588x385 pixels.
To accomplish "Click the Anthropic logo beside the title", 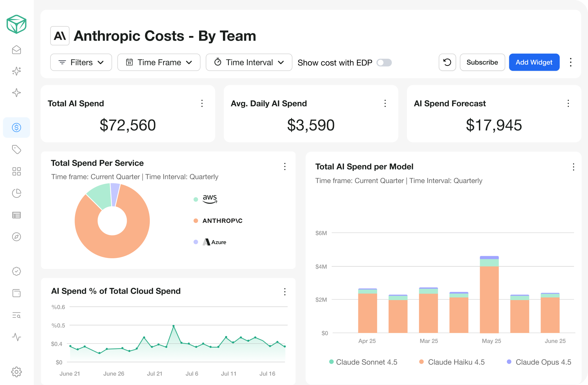I will [60, 36].
